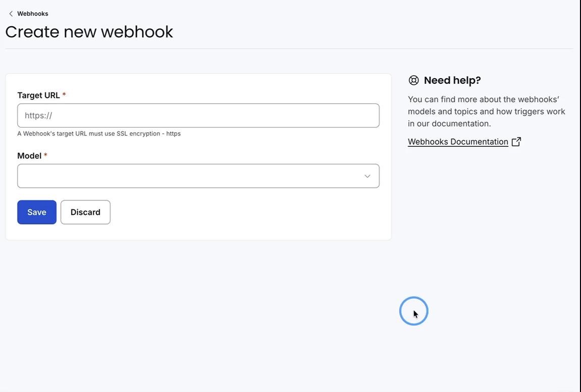
Task: Discard the webhook changes
Action: (86, 212)
